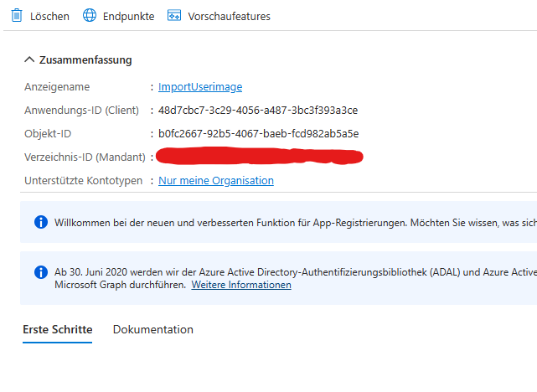The image size is (537, 392).
Task: Follow the Nur meine Organisation link
Action: tap(216, 181)
